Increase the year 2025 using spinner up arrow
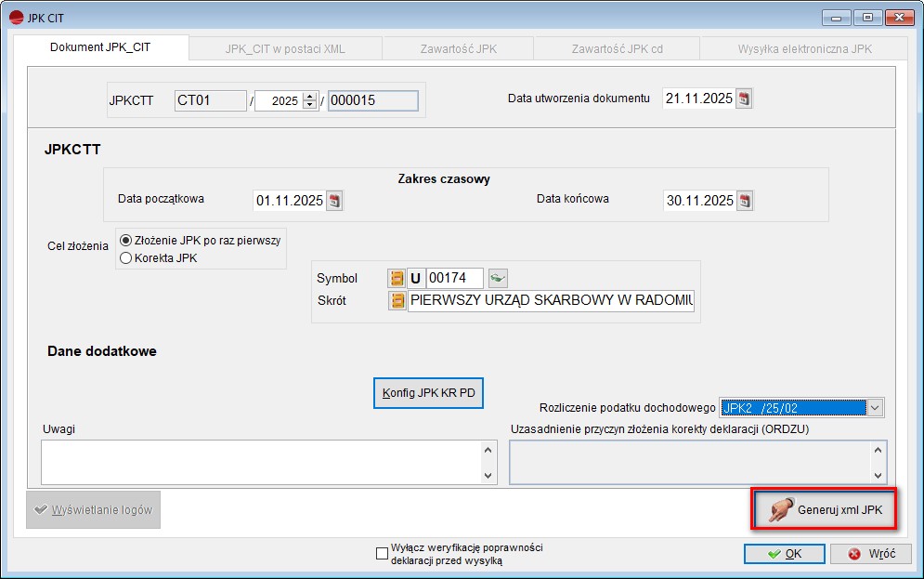924x579 pixels. (x=310, y=96)
